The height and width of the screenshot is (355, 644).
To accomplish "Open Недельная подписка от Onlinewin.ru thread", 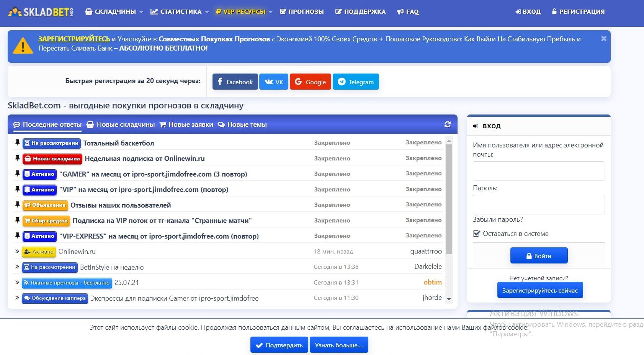I will pos(145,159).
